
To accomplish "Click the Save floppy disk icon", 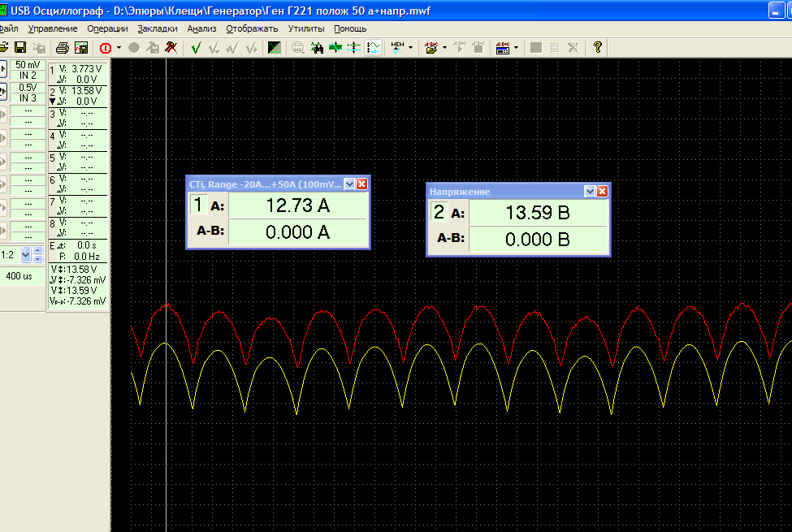I will click(x=20, y=47).
